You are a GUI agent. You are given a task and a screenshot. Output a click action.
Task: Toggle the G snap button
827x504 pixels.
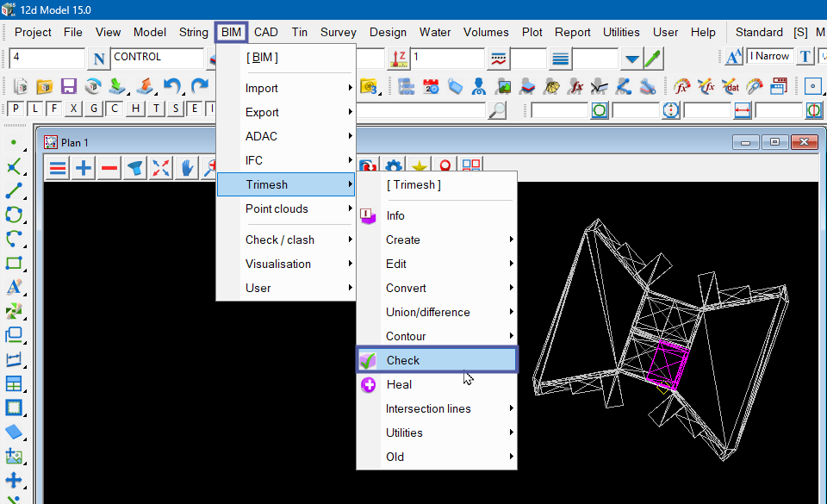coord(94,109)
